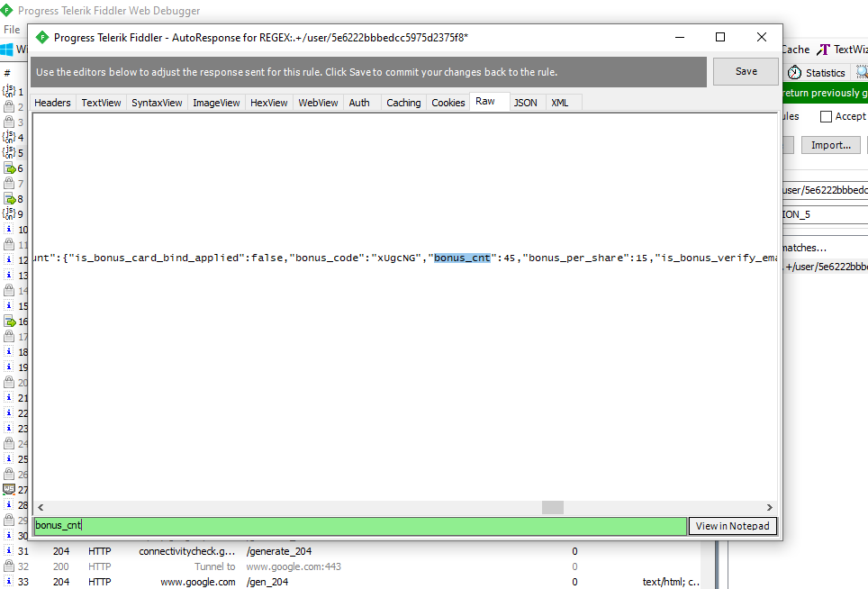Image resolution: width=868 pixels, height=589 pixels.
Task: Open the WebView tab
Action: click(318, 103)
